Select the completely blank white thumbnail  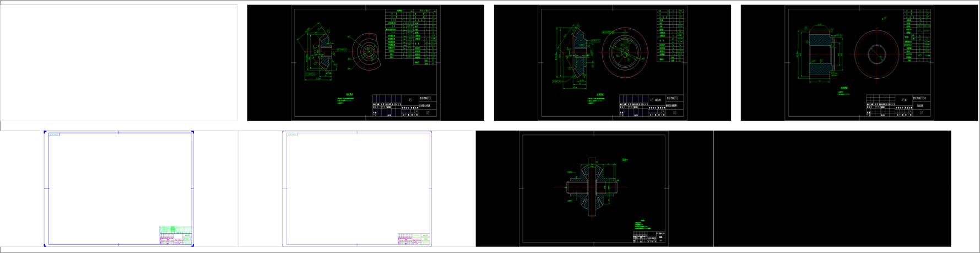(x=119, y=63)
